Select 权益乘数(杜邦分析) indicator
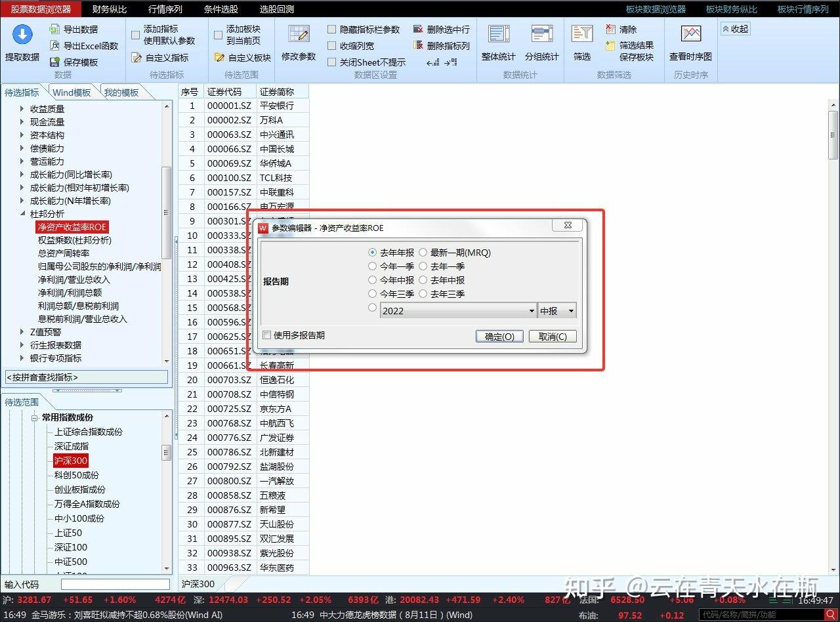 [x=75, y=240]
